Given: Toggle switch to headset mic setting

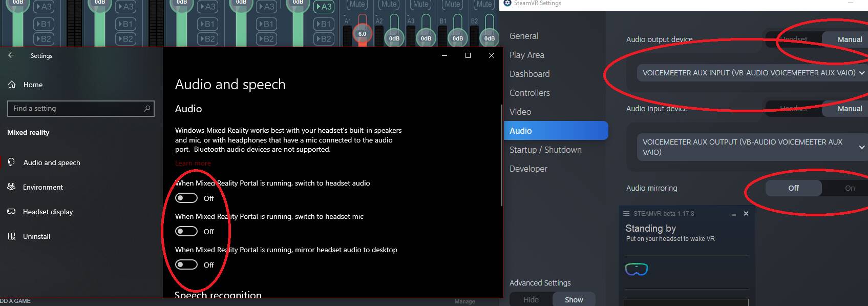Looking at the screenshot, I should [x=186, y=232].
